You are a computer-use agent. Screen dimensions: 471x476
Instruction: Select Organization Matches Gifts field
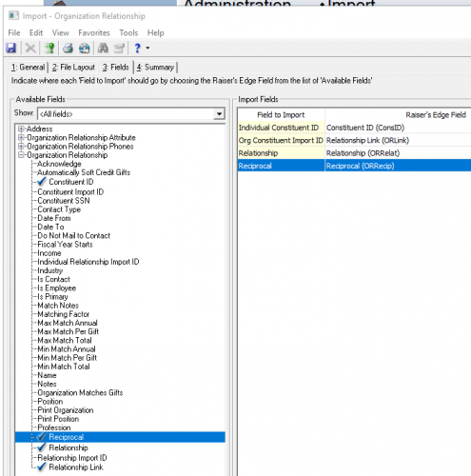click(x=80, y=392)
